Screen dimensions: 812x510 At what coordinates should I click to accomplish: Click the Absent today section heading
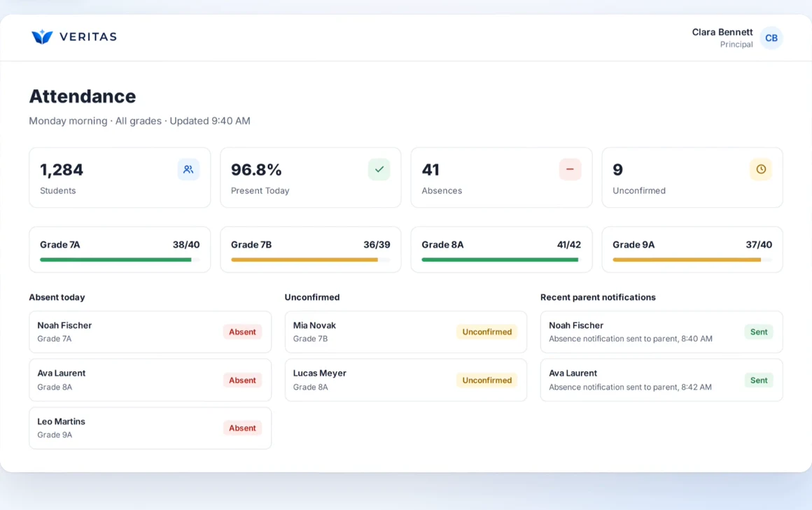57,297
